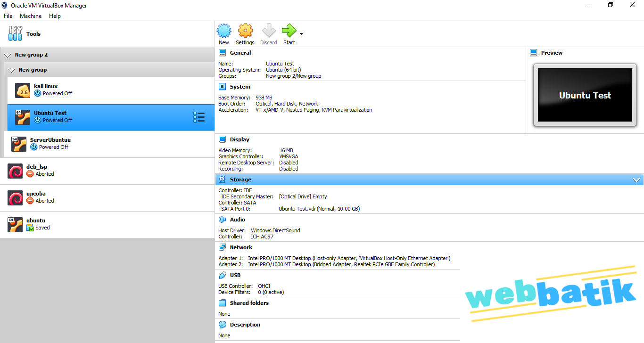
Task: Collapse Storage section with chevron
Action: (x=636, y=180)
